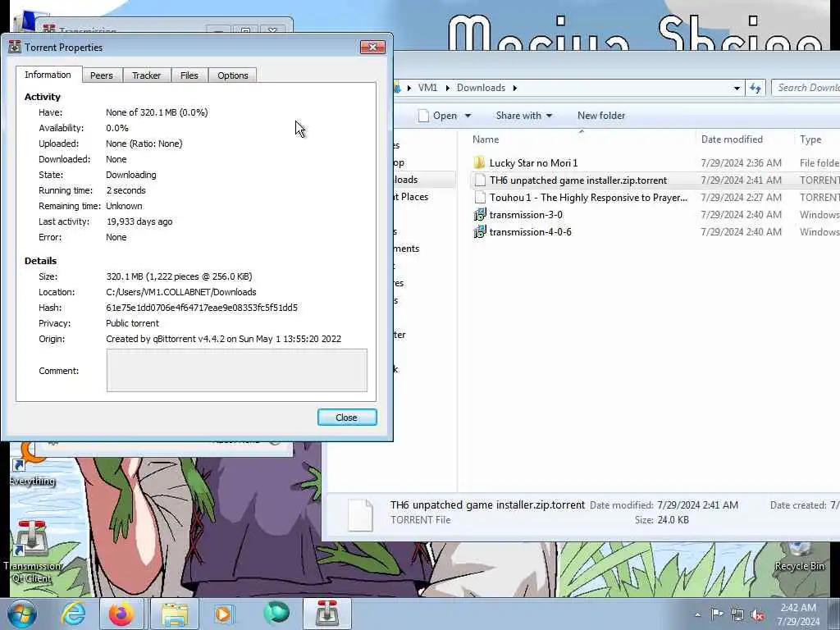Click the Last activity value 19,933 days ago
Viewport: 840px width, 630px height.
139,221
